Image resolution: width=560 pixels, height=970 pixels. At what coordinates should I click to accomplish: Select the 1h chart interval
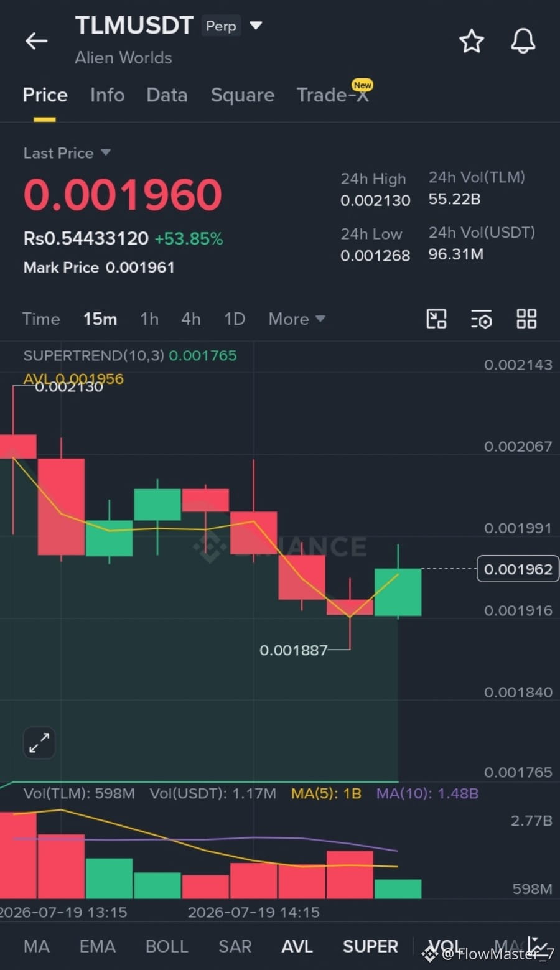point(149,319)
